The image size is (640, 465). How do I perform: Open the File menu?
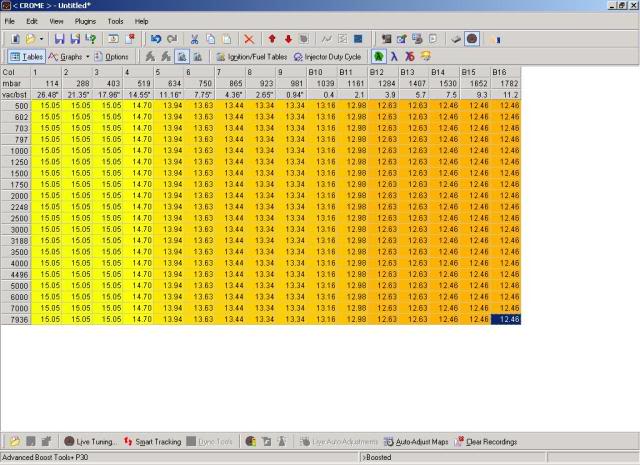coord(10,21)
